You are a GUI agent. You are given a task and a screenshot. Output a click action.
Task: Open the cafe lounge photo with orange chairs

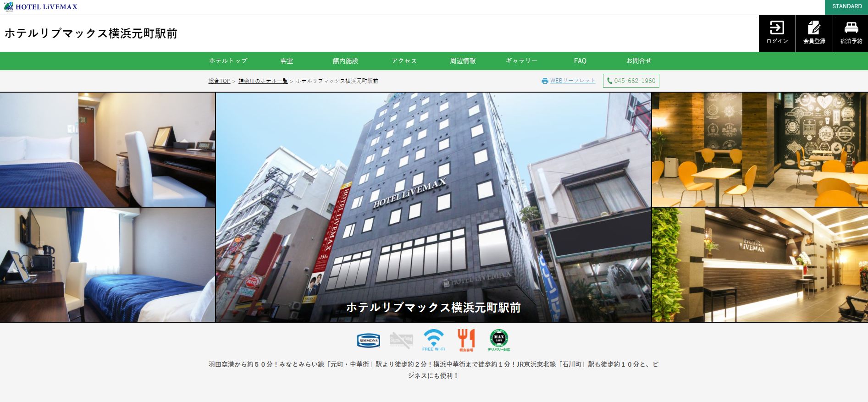pos(760,149)
